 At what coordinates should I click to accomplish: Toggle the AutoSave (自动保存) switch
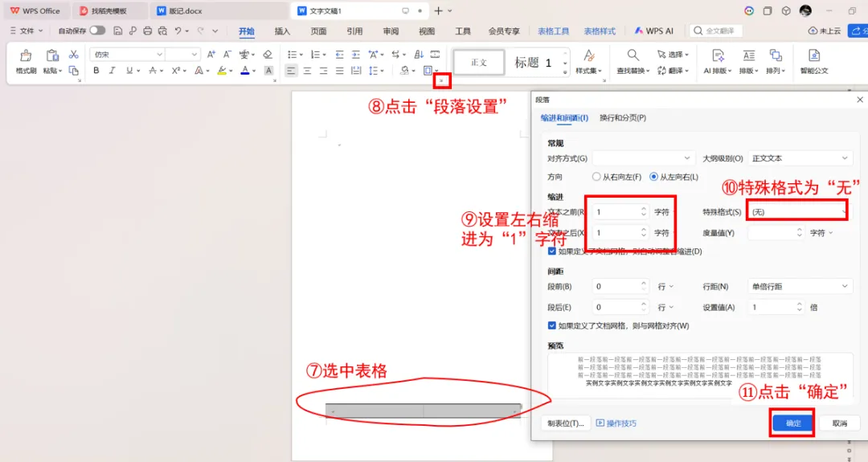point(97,31)
